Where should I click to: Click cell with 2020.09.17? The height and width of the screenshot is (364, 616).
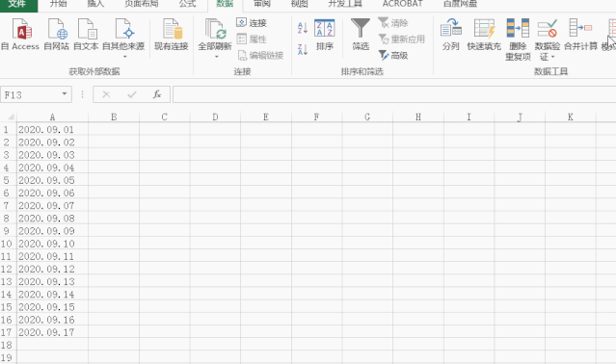click(x=52, y=332)
